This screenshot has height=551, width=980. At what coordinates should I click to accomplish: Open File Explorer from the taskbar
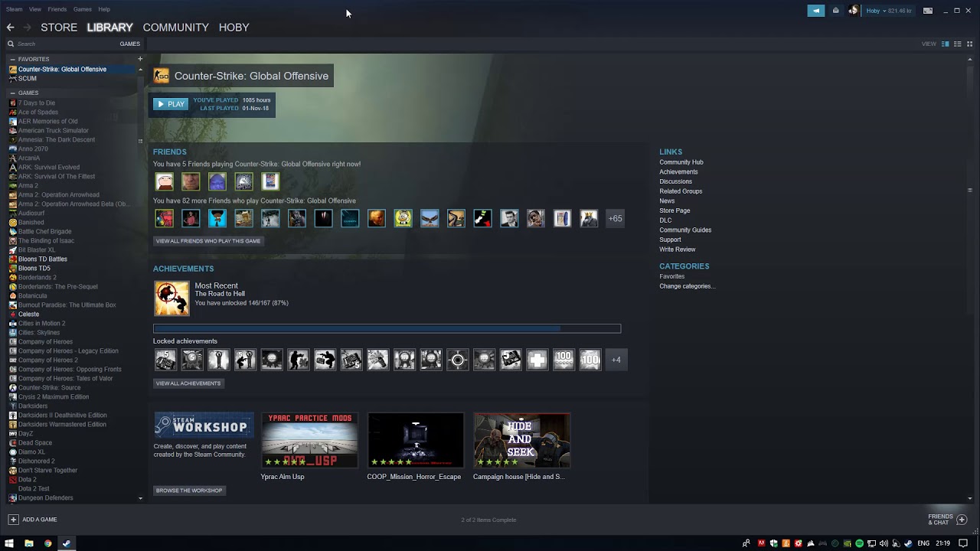(x=28, y=543)
